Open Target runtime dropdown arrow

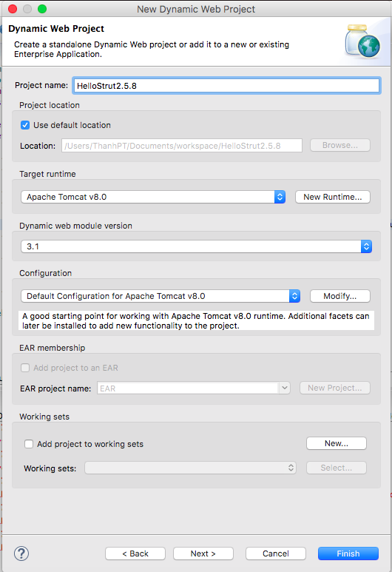[x=280, y=197]
